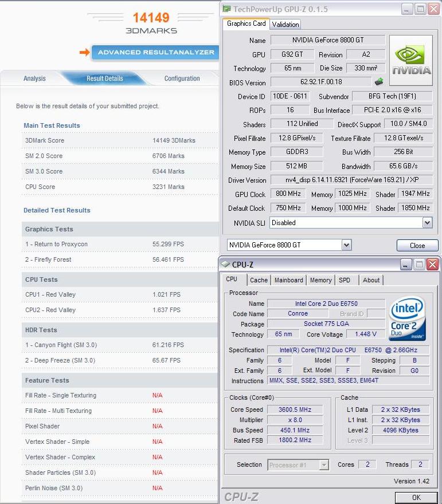This screenshot has height=504, width=442.
Task: Click the Advanced ResultAnalyzer button
Action: point(156,52)
